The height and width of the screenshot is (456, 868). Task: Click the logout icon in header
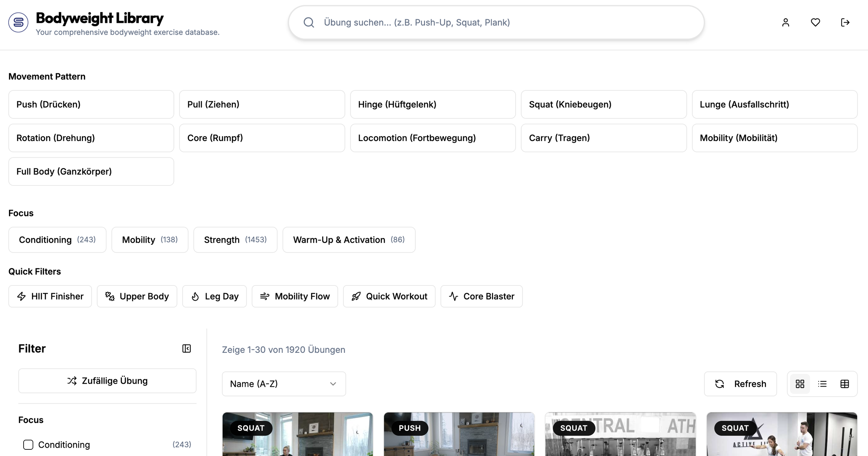tap(845, 23)
